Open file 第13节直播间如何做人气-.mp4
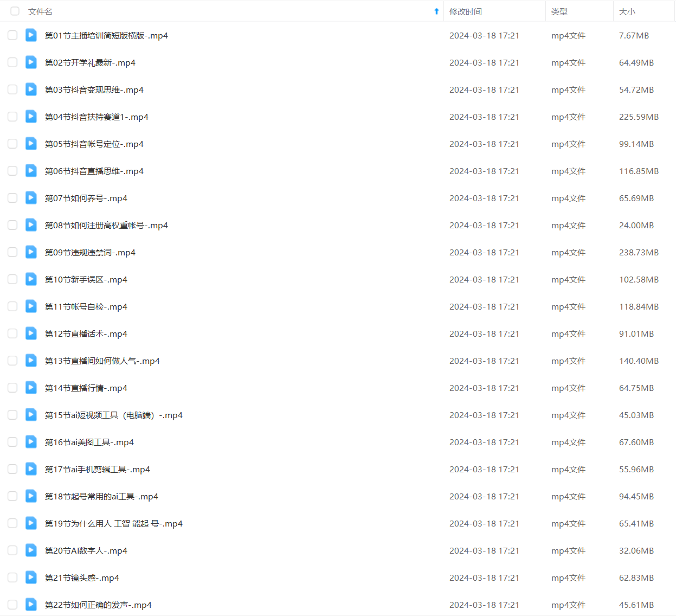676x616 pixels. 102,361
